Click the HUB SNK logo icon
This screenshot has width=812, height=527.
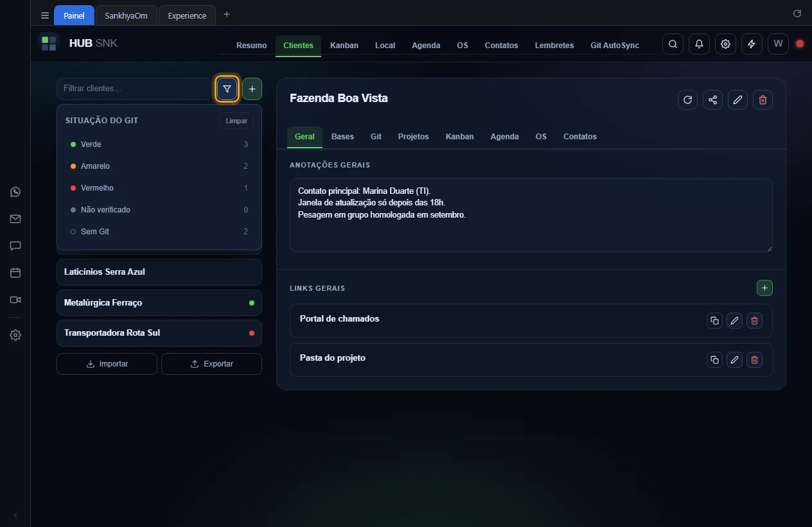(49, 44)
